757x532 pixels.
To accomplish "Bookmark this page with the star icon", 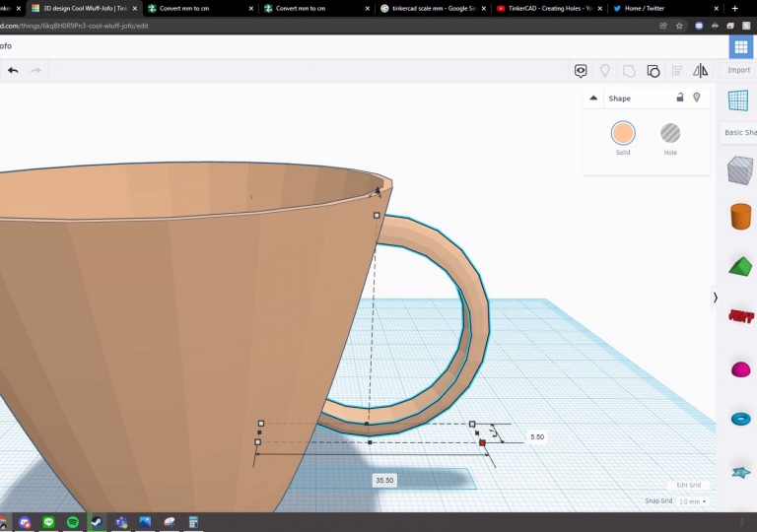I will coord(679,26).
